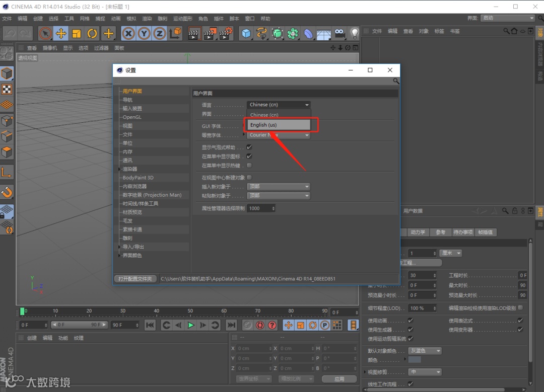The height and width of the screenshot is (392, 544).
Task: Enable 在视图中心新建对象 checkbox
Action: click(x=249, y=178)
